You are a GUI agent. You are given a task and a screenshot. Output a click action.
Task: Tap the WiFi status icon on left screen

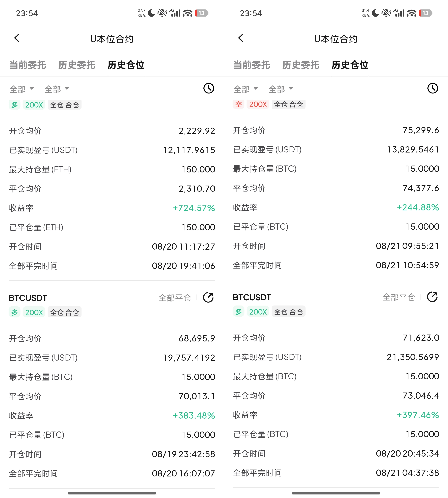click(x=188, y=13)
